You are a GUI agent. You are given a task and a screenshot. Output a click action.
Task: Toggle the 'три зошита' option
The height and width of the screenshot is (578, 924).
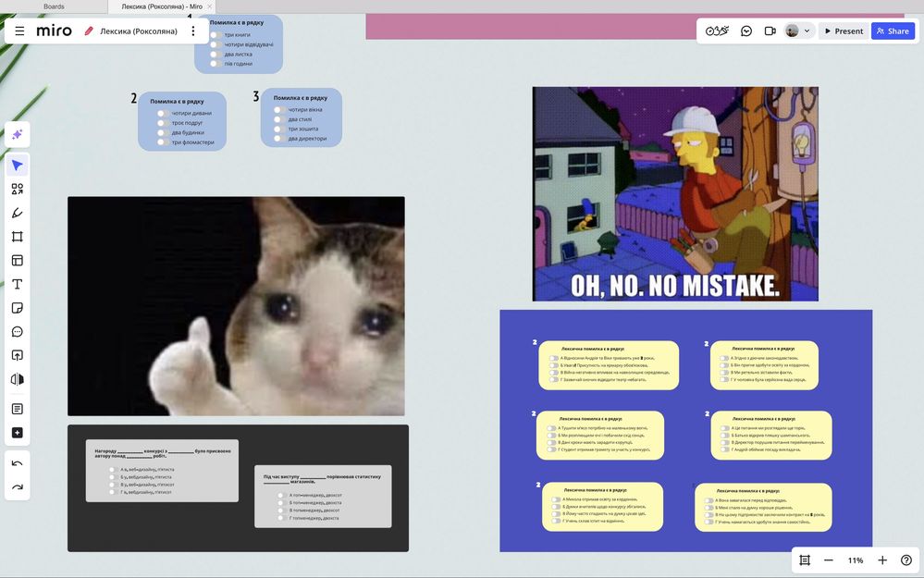[x=278, y=129]
